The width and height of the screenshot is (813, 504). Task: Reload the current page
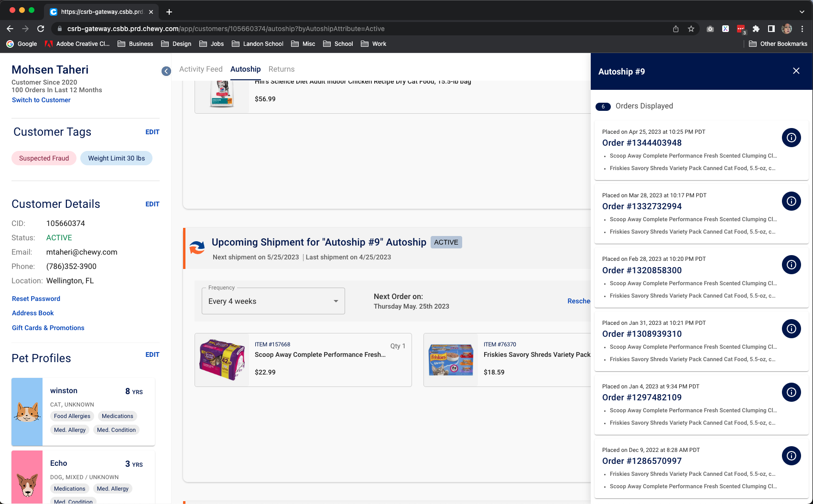click(x=41, y=29)
